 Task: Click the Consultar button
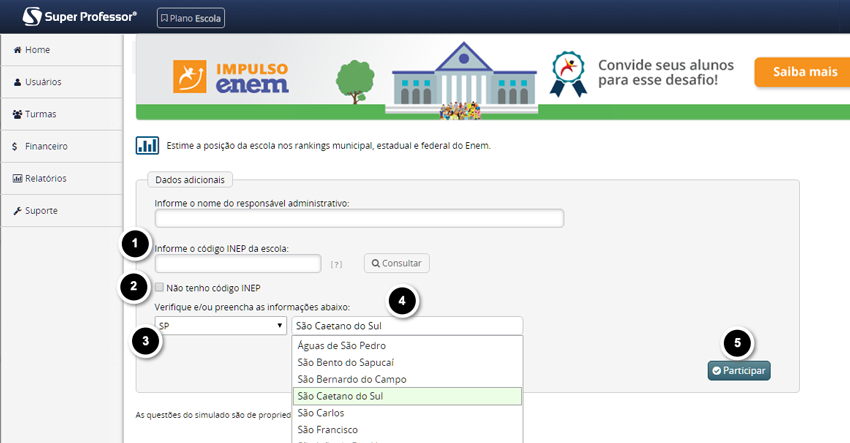click(397, 263)
